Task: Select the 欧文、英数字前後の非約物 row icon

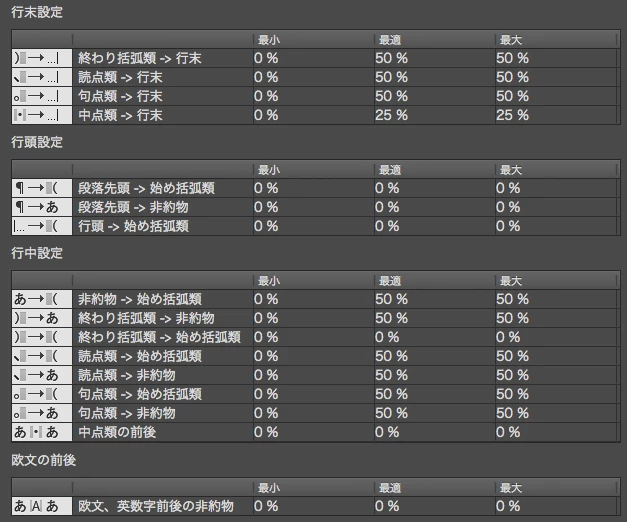Action: coord(42,506)
